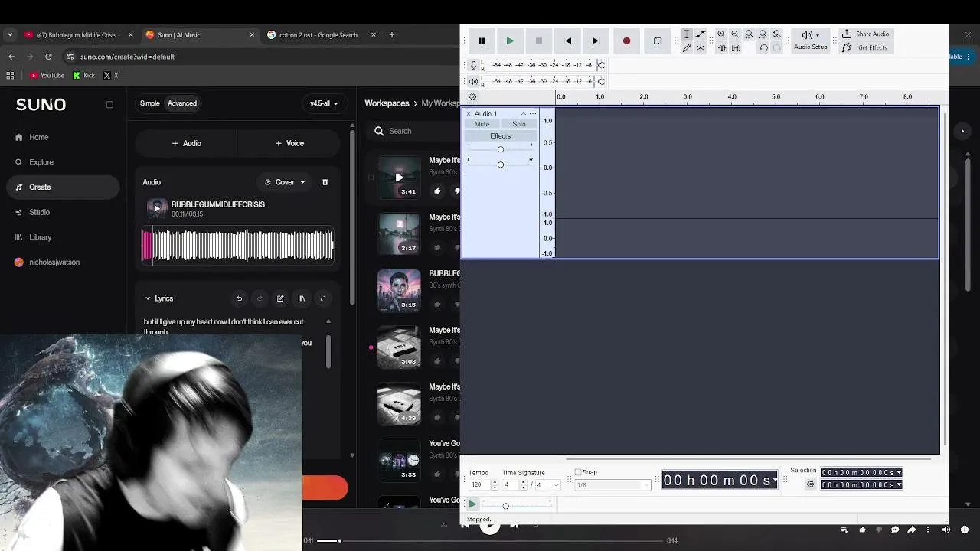
Task: Toggle the Audacity Loop button
Action: pyautogui.click(x=657, y=41)
